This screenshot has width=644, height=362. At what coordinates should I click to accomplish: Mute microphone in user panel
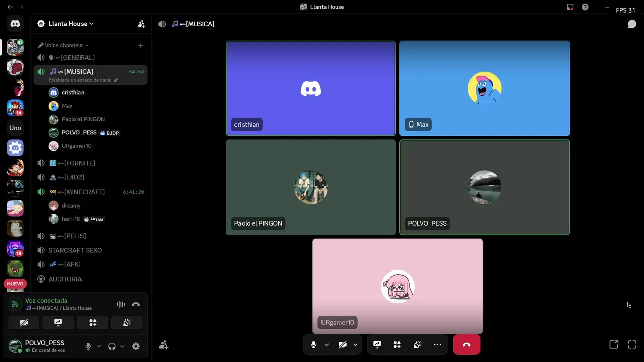[x=88, y=346]
